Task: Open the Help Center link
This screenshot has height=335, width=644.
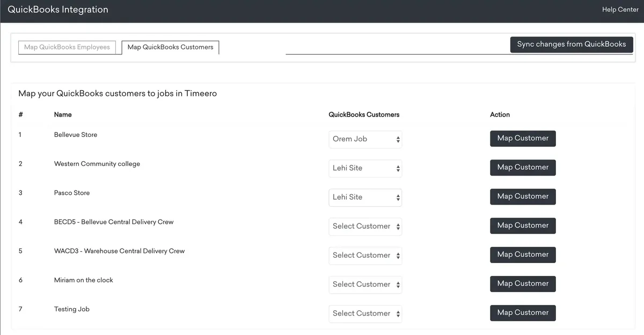Action: [x=620, y=10]
